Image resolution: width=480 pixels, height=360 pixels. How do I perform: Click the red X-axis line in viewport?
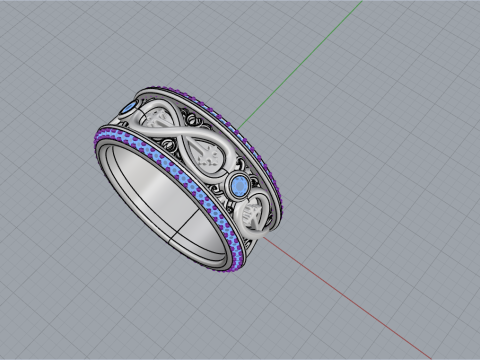click(x=347, y=298)
